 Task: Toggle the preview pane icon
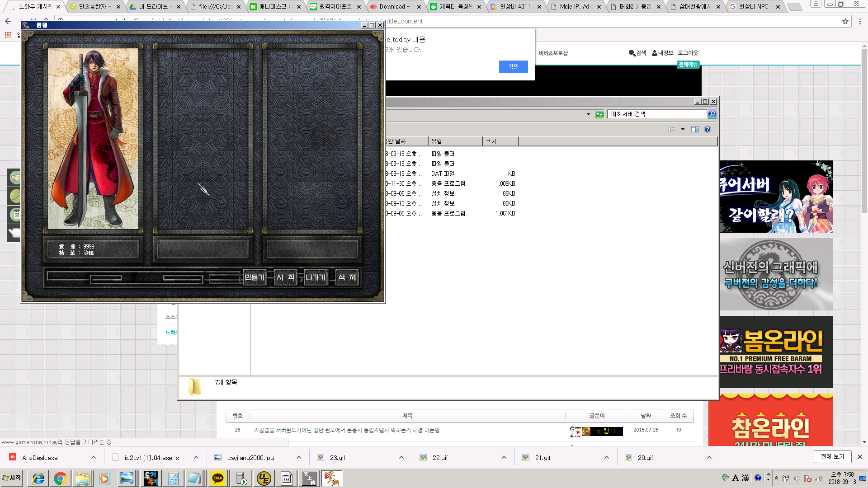pos(695,129)
